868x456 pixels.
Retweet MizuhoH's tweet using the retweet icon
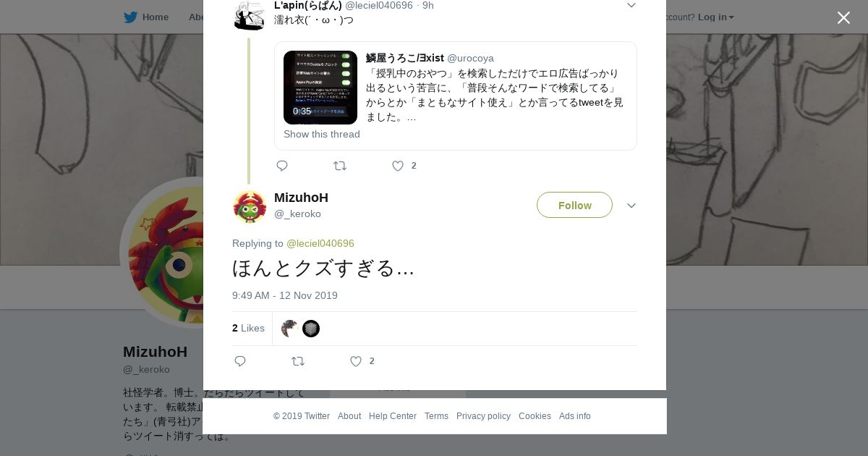pos(298,361)
